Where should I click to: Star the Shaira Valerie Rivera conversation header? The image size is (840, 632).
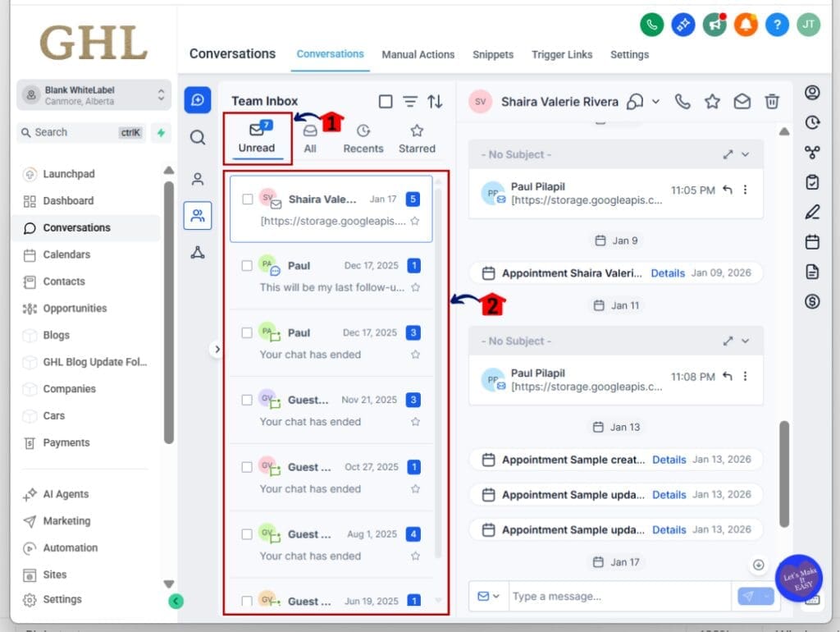click(x=712, y=102)
